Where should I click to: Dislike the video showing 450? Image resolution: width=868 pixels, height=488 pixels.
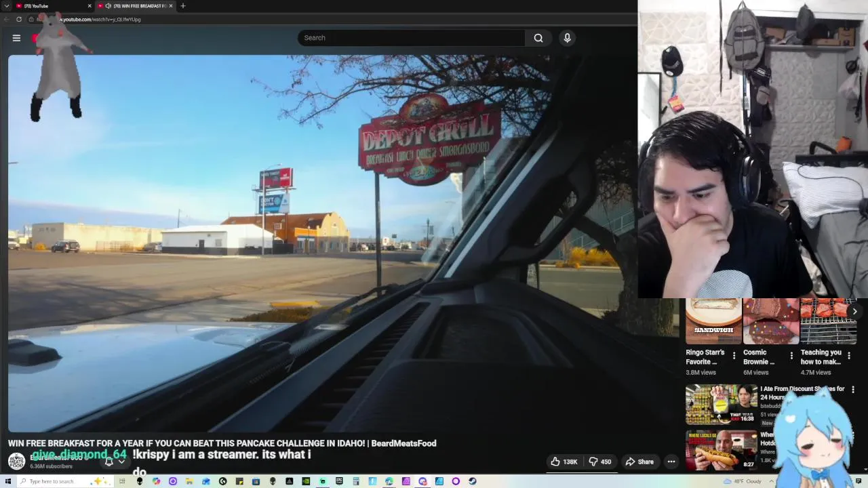(x=600, y=462)
